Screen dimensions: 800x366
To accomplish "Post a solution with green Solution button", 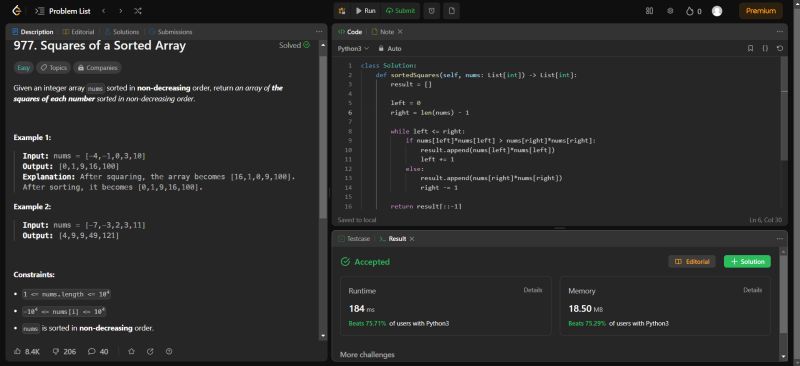I will [x=747, y=261].
